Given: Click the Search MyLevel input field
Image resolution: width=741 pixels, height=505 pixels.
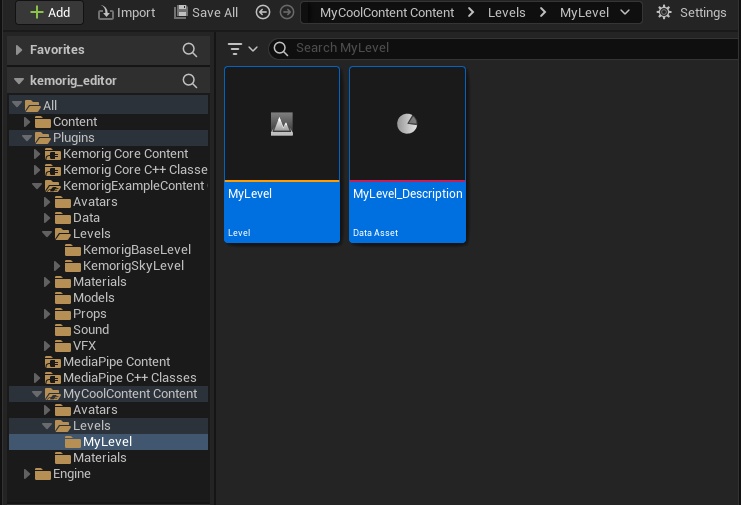Looking at the screenshot, I should [500, 48].
